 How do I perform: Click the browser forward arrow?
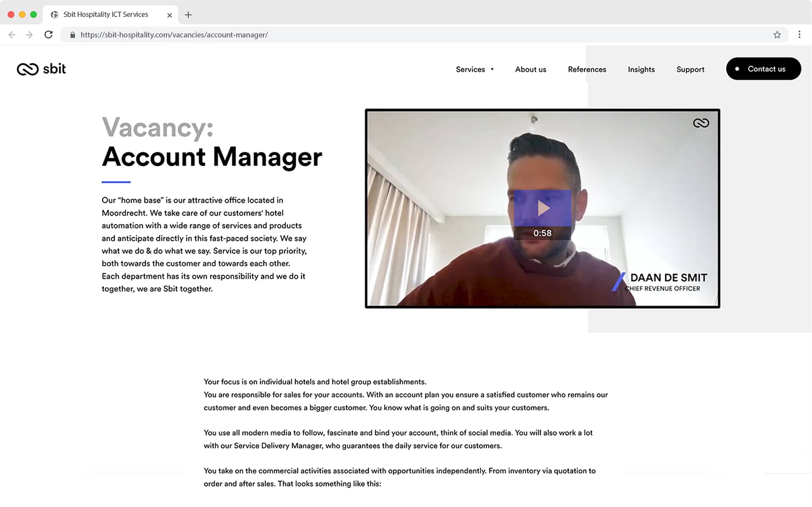(29, 35)
